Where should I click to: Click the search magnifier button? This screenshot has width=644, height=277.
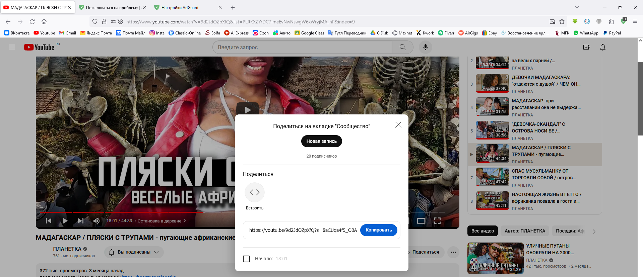(402, 47)
